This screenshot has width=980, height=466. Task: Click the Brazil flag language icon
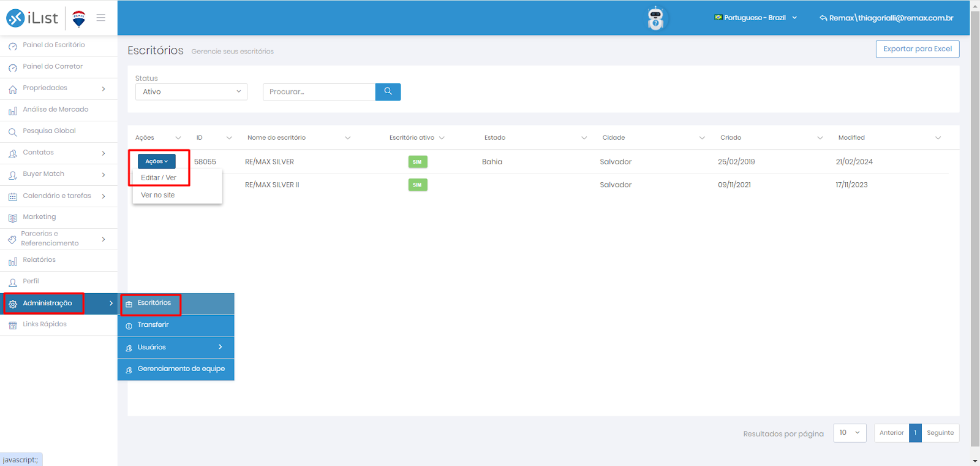point(718,17)
